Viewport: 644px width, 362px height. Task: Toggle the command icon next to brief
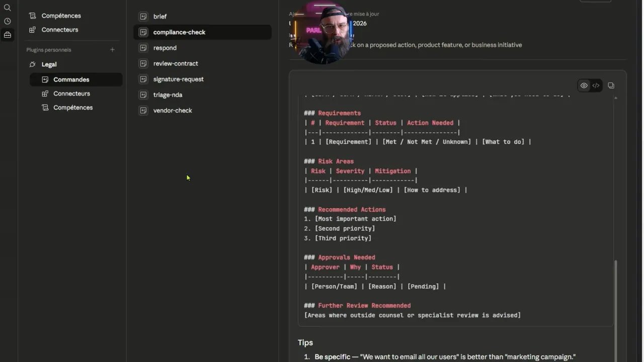click(143, 16)
